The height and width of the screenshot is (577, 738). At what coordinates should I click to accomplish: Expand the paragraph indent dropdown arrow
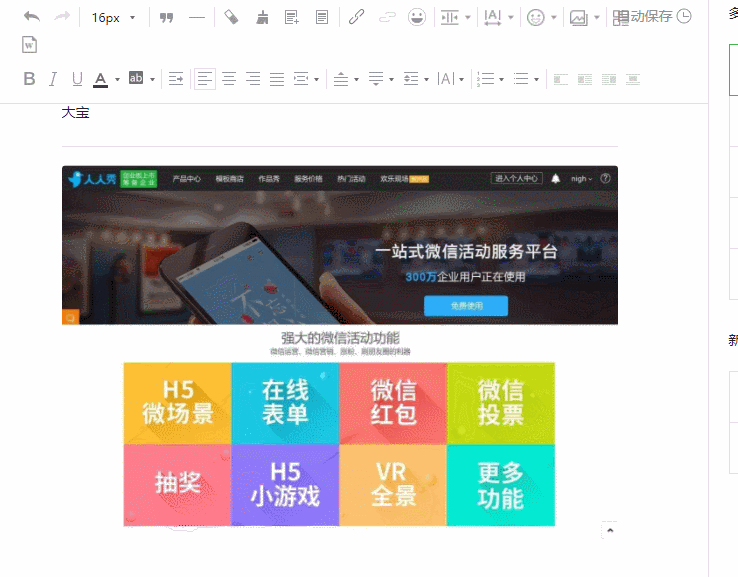click(317, 80)
